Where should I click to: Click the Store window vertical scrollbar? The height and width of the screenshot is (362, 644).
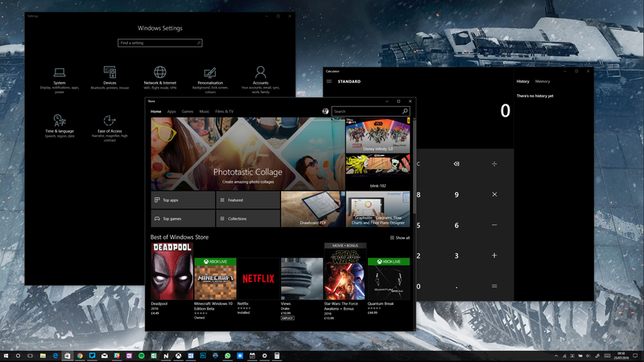(x=414, y=167)
